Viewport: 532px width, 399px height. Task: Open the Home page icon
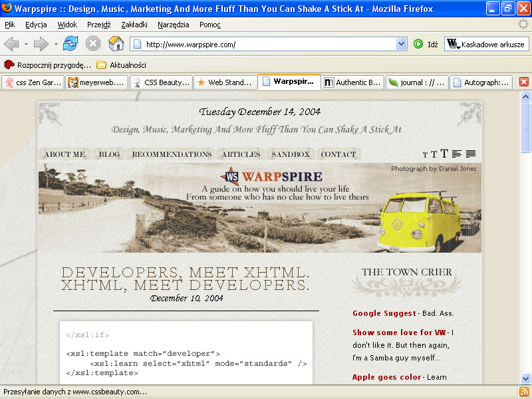click(116, 44)
